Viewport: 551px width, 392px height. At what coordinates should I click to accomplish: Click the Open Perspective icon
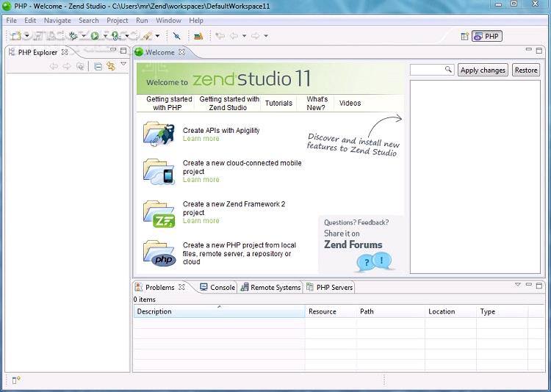(x=464, y=36)
